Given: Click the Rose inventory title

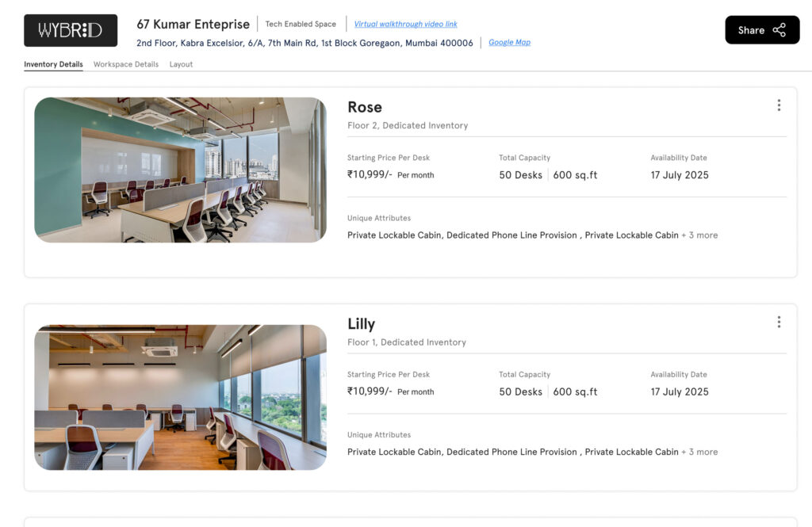Looking at the screenshot, I should pos(365,107).
